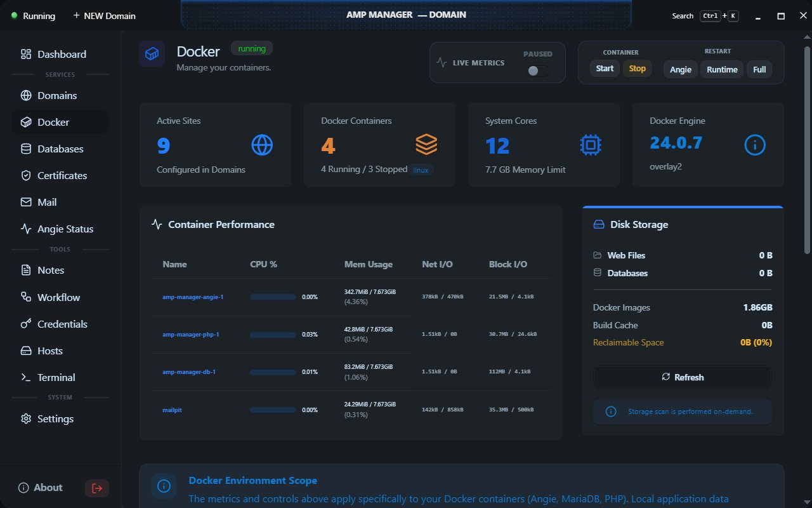Open the mailpit container link

tap(172, 410)
